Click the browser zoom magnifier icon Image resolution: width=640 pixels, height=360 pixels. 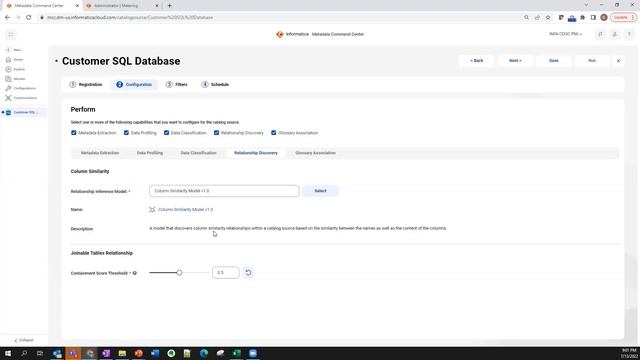[x=527, y=18]
